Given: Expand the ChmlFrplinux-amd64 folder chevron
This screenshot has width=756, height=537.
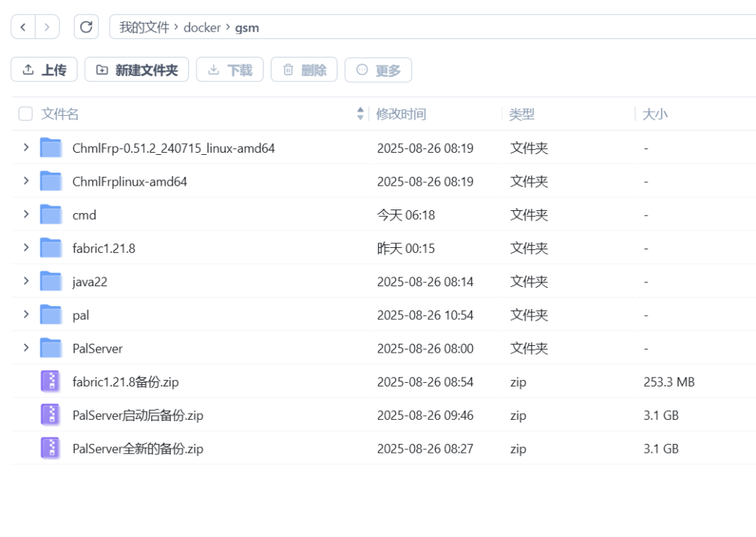Looking at the screenshot, I should (26, 181).
